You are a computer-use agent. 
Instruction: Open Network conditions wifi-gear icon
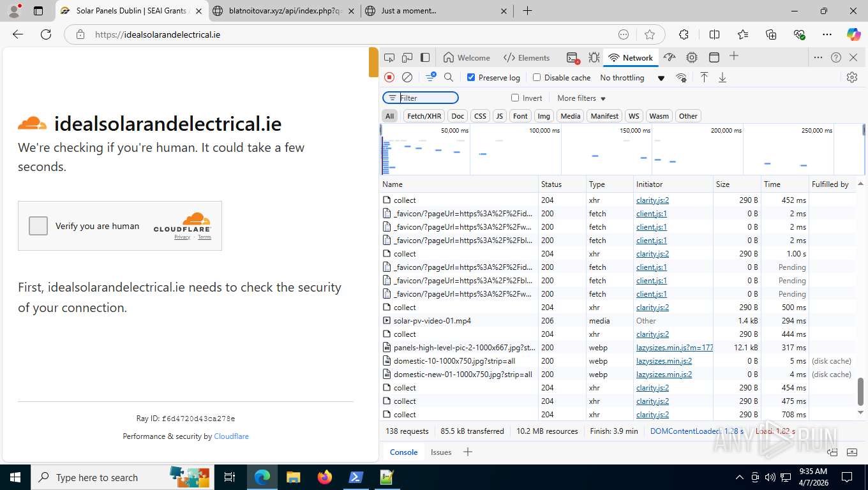tap(682, 77)
